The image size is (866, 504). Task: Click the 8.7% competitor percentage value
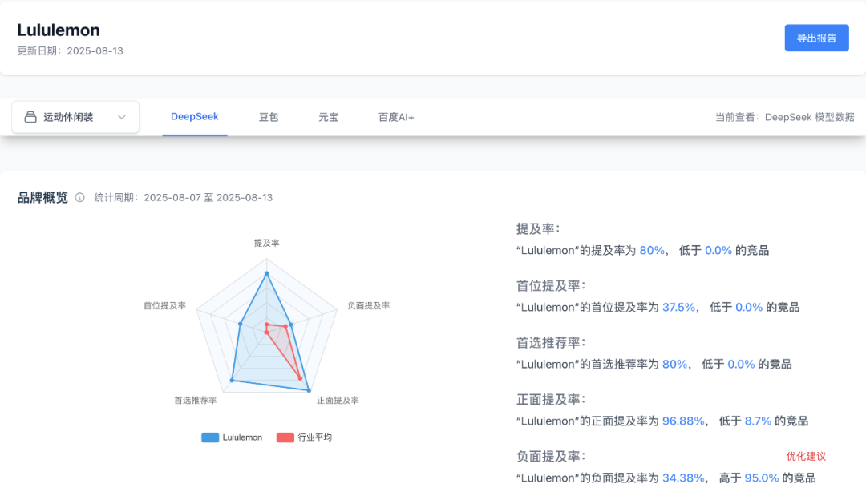pos(758,421)
